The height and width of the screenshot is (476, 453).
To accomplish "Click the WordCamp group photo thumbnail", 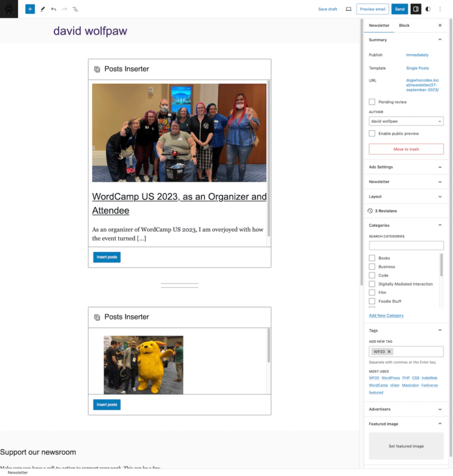I will 179,133.
